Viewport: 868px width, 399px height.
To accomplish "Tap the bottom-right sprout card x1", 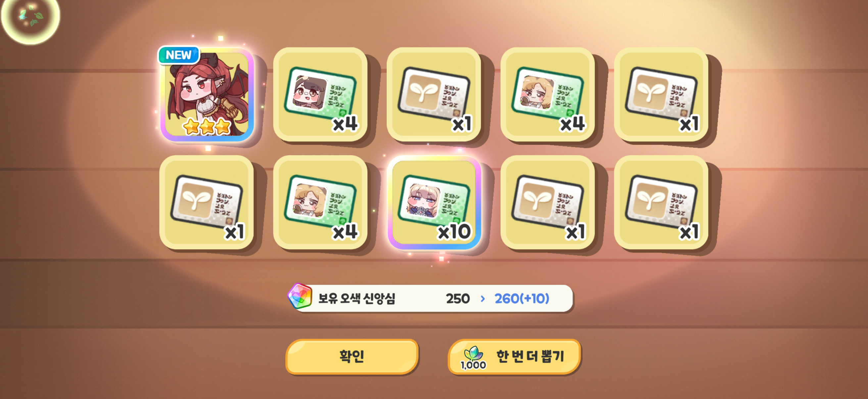I will click(x=661, y=202).
